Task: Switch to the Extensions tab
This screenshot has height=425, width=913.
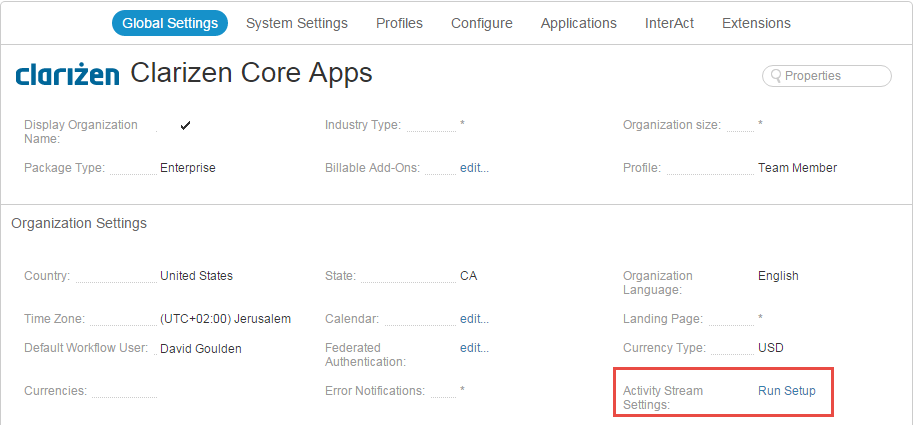Action: [756, 23]
